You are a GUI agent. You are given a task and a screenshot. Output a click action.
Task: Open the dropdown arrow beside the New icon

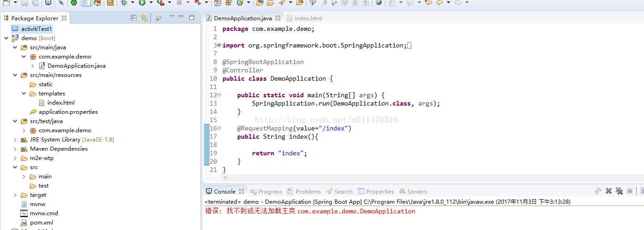(15, 3)
